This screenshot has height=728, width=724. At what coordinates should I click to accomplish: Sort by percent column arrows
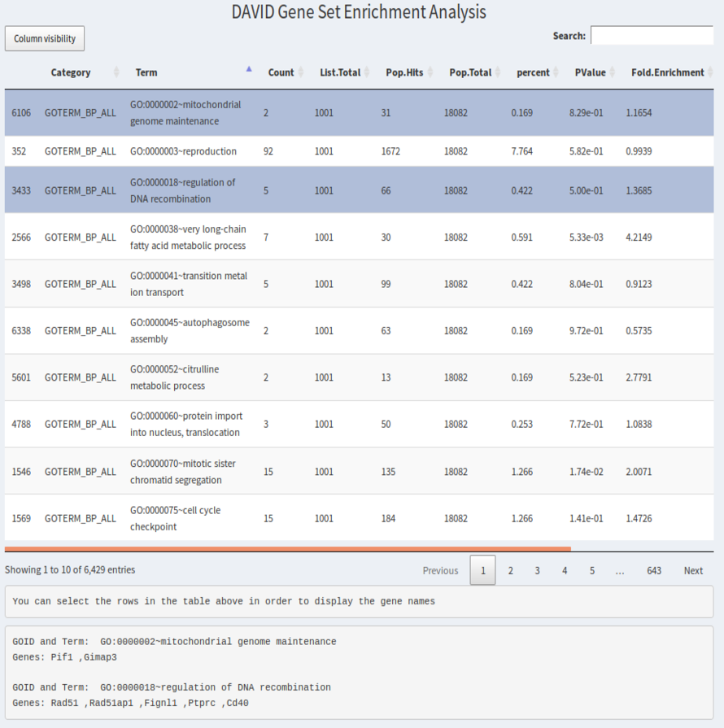tap(556, 72)
